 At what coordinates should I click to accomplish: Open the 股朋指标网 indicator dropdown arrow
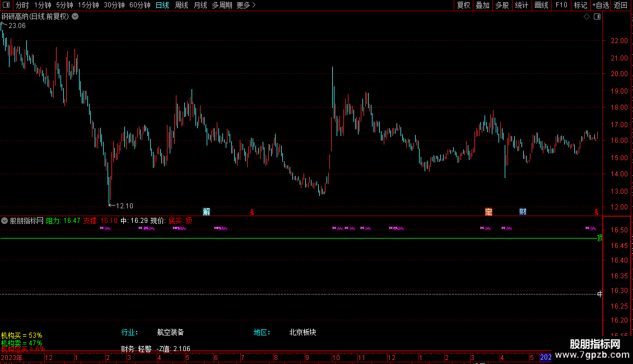[x=4, y=221]
